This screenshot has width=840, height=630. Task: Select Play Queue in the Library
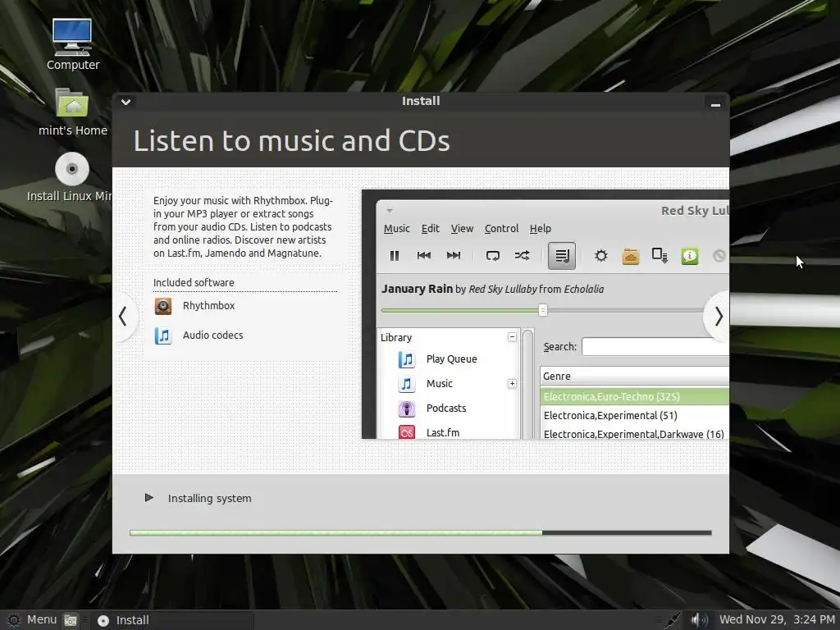tap(451, 359)
